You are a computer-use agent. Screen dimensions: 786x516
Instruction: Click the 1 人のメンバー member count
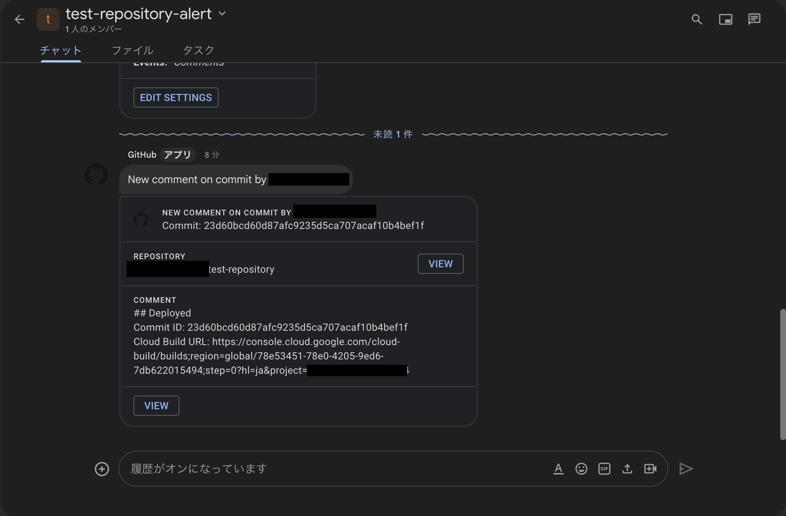click(93, 29)
